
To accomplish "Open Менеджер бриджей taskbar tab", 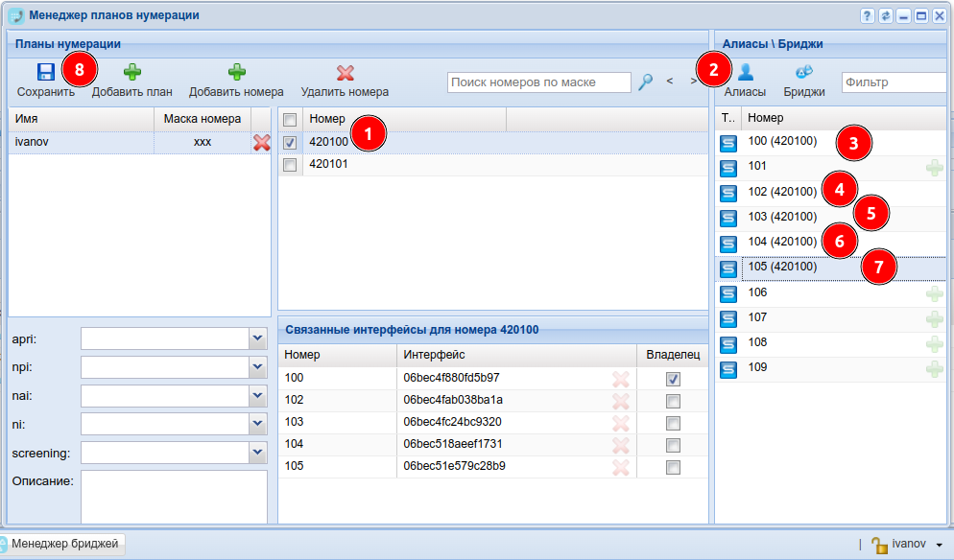I will tap(63, 545).
